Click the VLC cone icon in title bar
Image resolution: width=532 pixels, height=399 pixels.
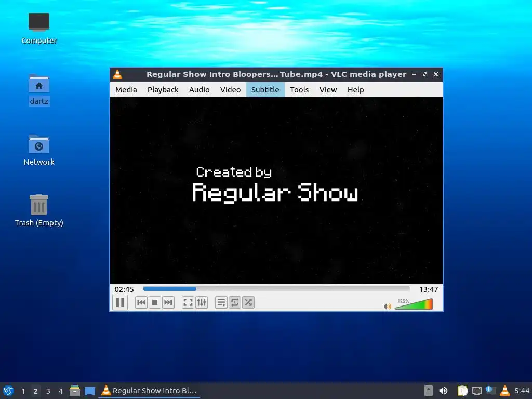coord(117,74)
